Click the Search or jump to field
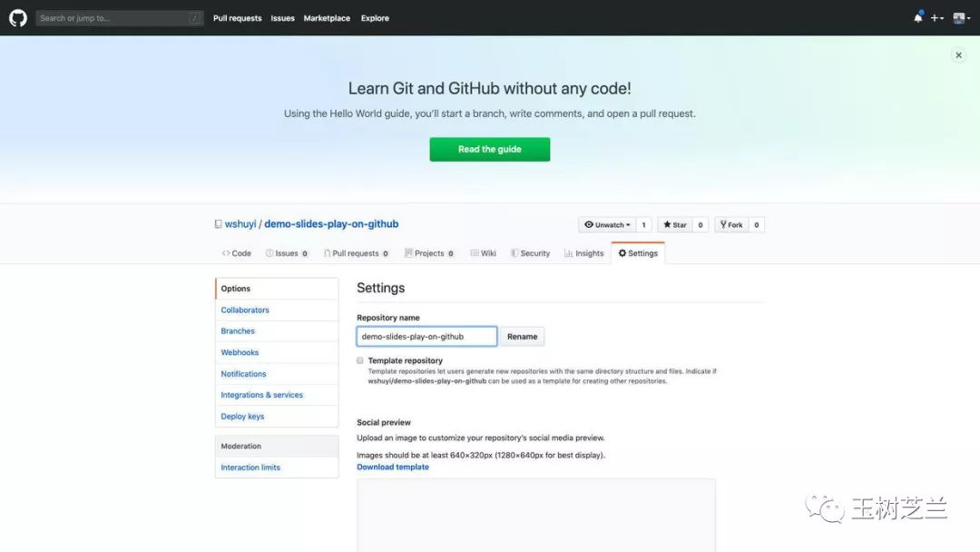Screen dimensions: 980x552 click(120, 18)
